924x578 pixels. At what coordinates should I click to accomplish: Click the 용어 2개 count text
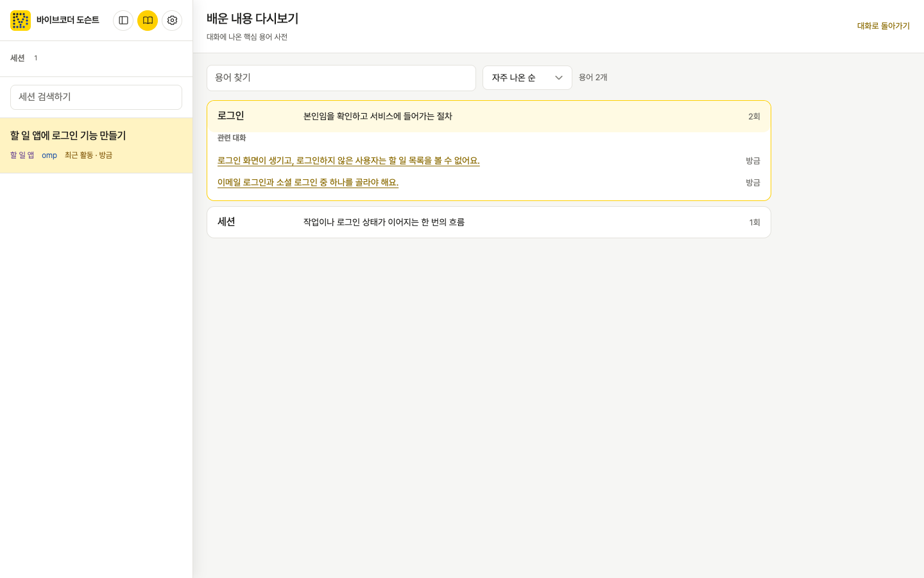click(593, 78)
